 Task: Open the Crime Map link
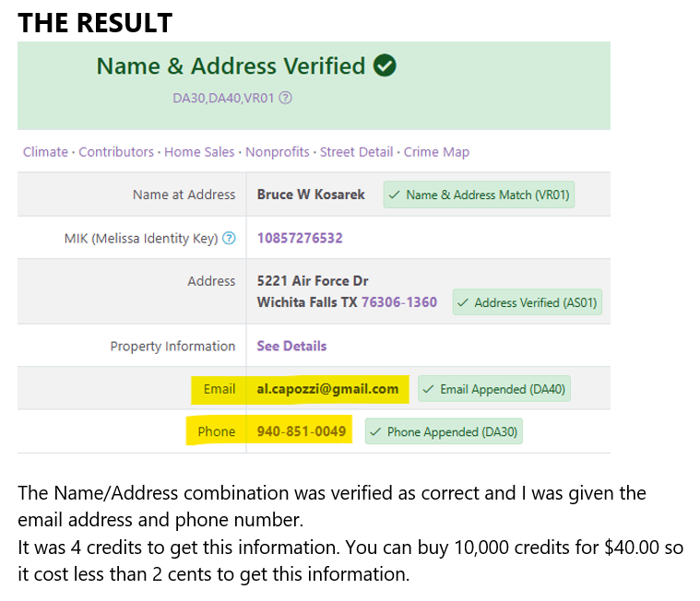coord(436,152)
